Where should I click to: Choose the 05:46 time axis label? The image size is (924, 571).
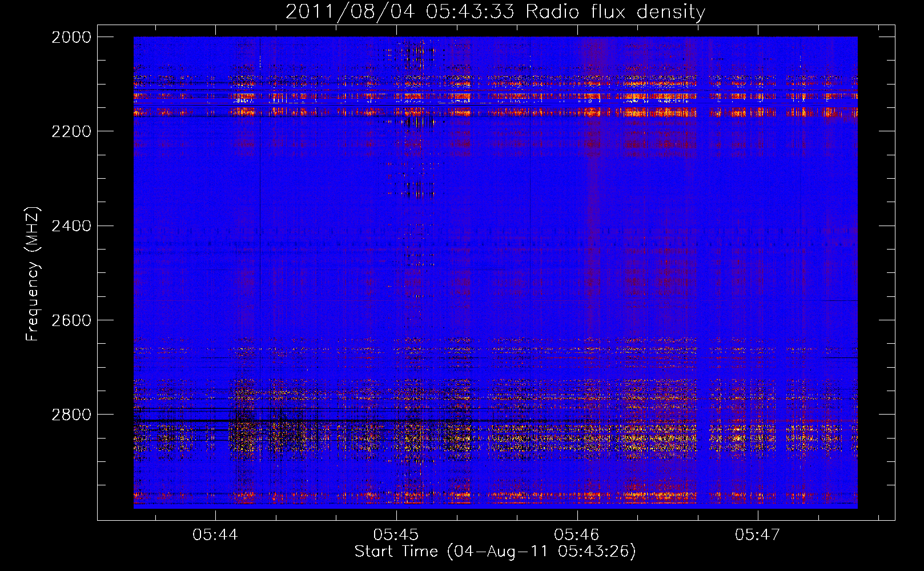click(x=577, y=535)
